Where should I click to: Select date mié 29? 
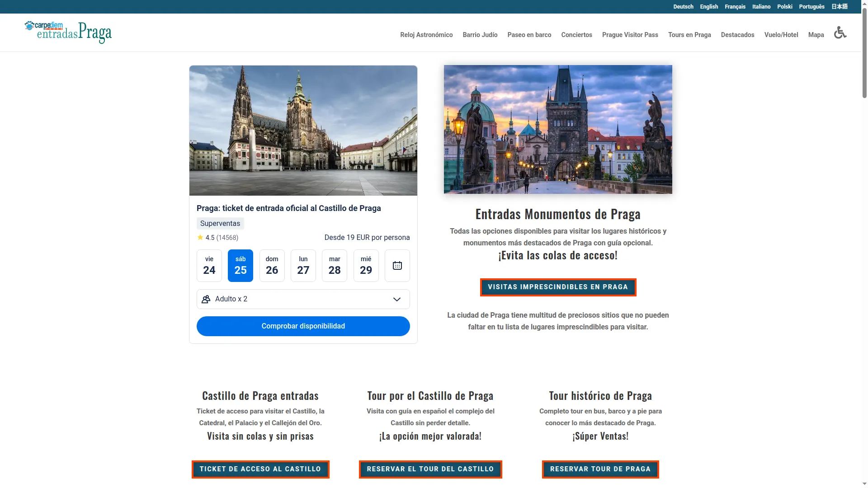(366, 266)
